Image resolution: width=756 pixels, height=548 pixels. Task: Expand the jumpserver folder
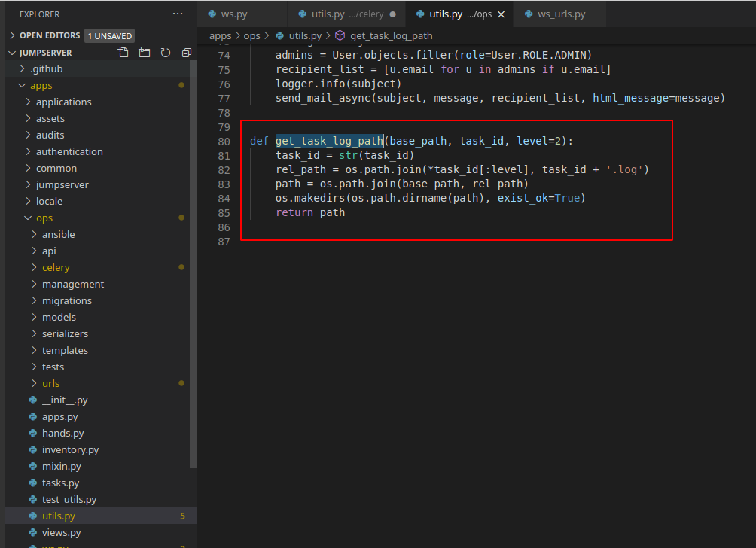[x=28, y=184]
